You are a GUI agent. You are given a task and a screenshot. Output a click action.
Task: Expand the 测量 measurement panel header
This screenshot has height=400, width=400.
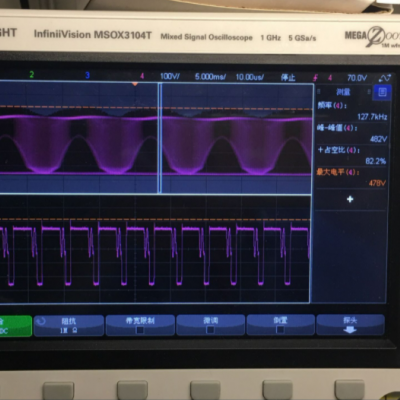pos(344,92)
